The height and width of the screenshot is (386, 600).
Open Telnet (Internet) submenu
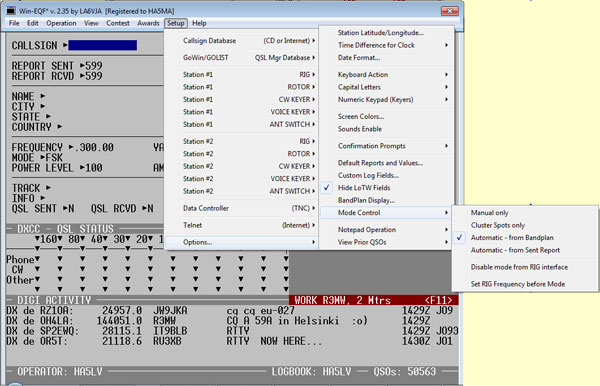click(241, 225)
